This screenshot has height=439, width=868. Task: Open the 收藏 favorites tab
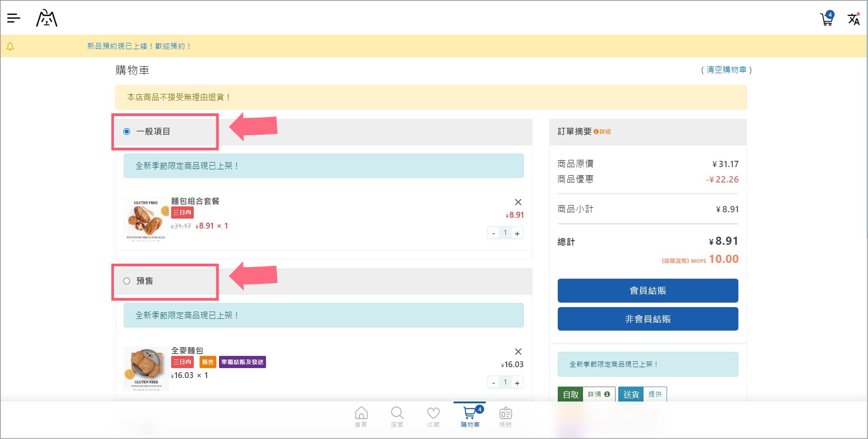[x=433, y=416]
